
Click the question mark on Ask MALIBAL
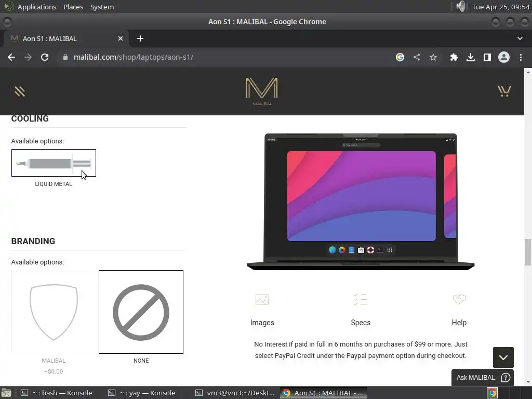(506, 377)
